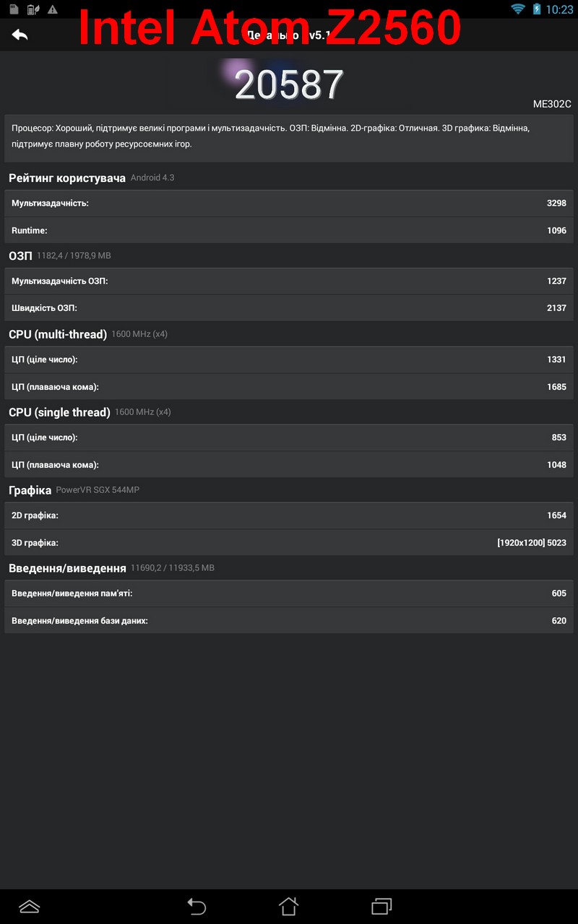Tap the total score 20587
The height and width of the screenshot is (924, 578).
coord(289,85)
